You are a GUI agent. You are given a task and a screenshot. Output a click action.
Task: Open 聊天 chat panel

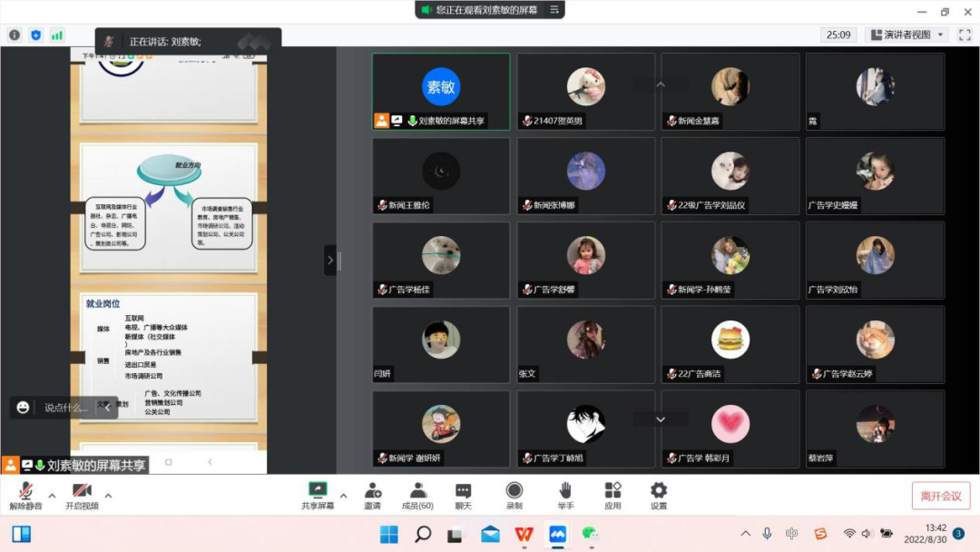tap(463, 496)
